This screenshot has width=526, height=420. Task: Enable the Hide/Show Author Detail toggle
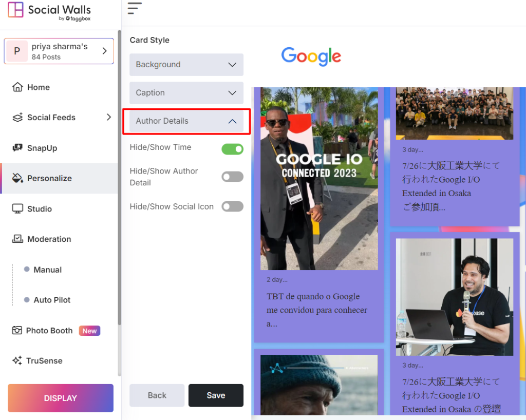pyautogui.click(x=232, y=177)
